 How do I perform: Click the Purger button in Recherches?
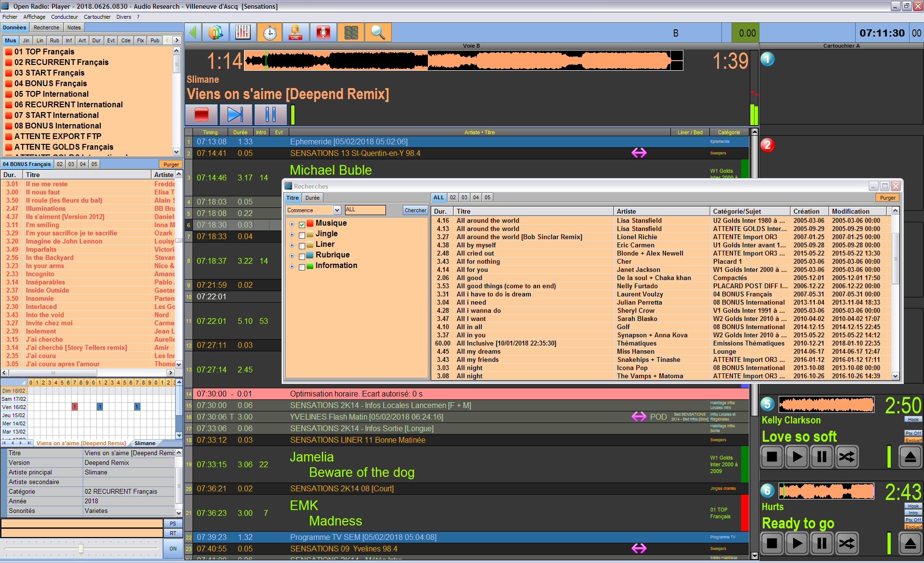click(x=887, y=197)
